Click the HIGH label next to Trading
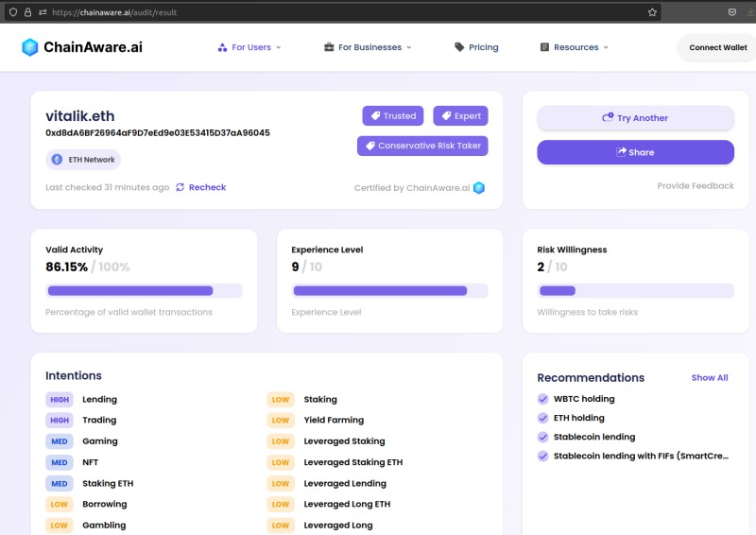 (60, 421)
